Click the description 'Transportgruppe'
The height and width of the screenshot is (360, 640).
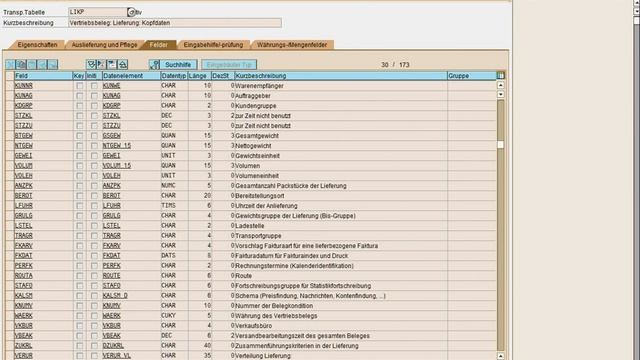258,236
